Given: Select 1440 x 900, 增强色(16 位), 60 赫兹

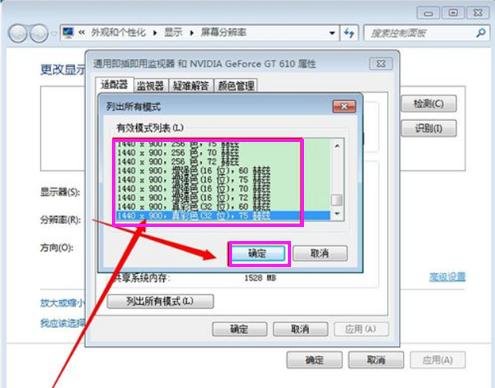Looking at the screenshot, I should (x=222, y=171).
